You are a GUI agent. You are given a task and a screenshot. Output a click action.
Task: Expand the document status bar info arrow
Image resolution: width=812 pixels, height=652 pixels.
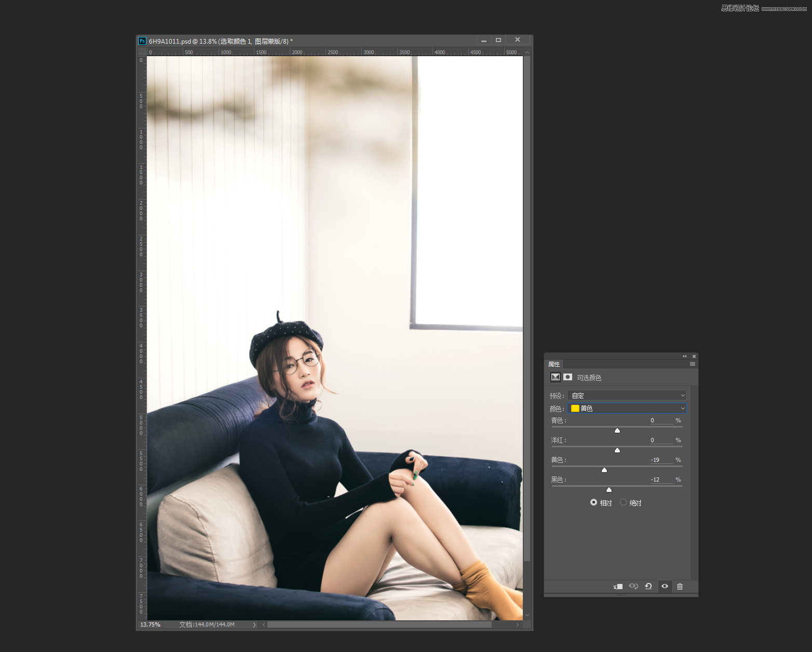click(x=254, y=625)
